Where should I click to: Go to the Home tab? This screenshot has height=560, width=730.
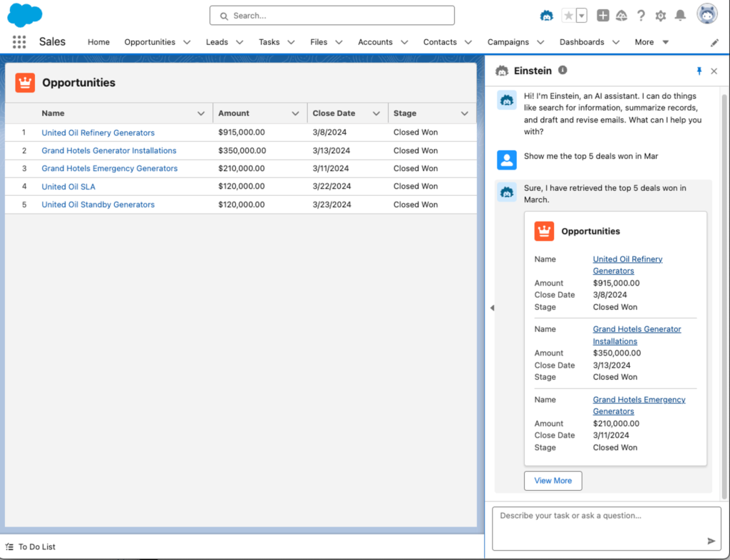(98, 42)
